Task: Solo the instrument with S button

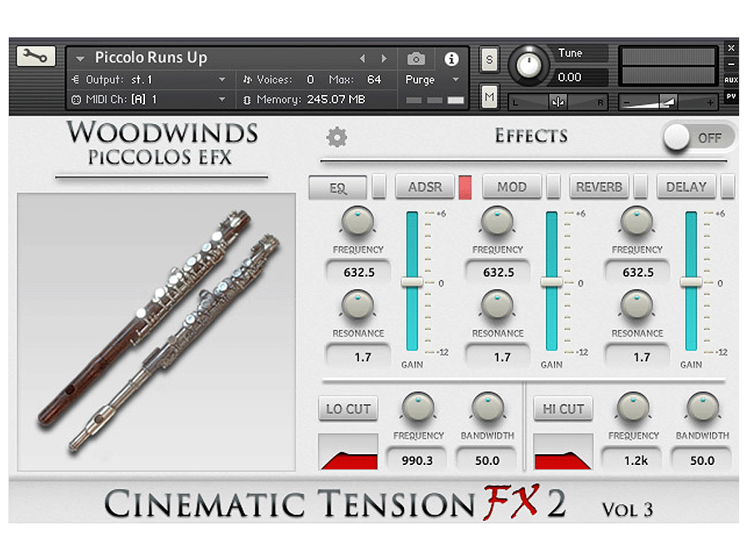Action: (489, 60)
